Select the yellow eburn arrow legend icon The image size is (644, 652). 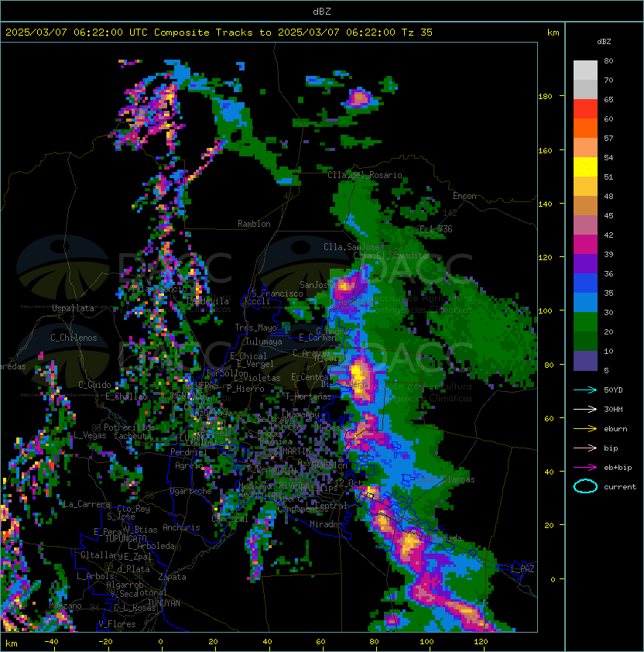pos(585,429)
